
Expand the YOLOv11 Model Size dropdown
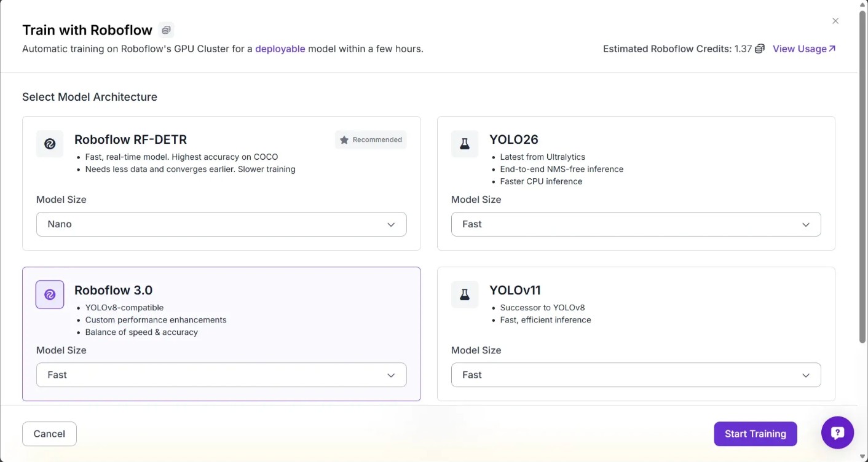point(636,375)
